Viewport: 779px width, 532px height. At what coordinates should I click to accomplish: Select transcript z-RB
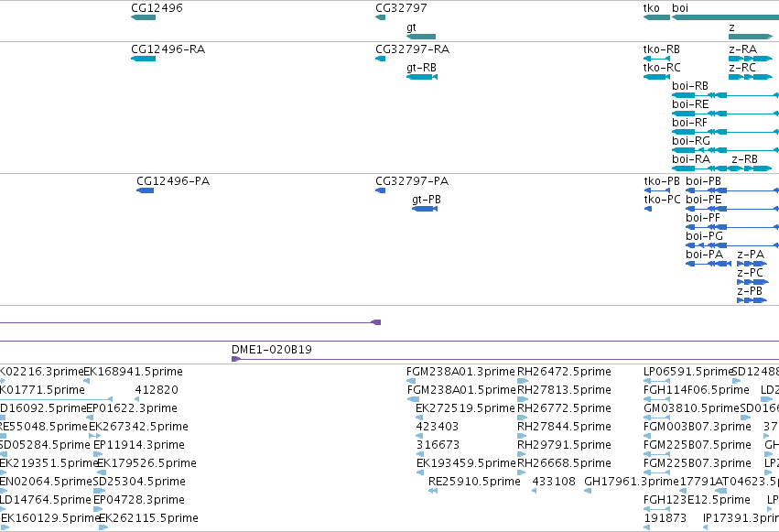tap(752, 168)
